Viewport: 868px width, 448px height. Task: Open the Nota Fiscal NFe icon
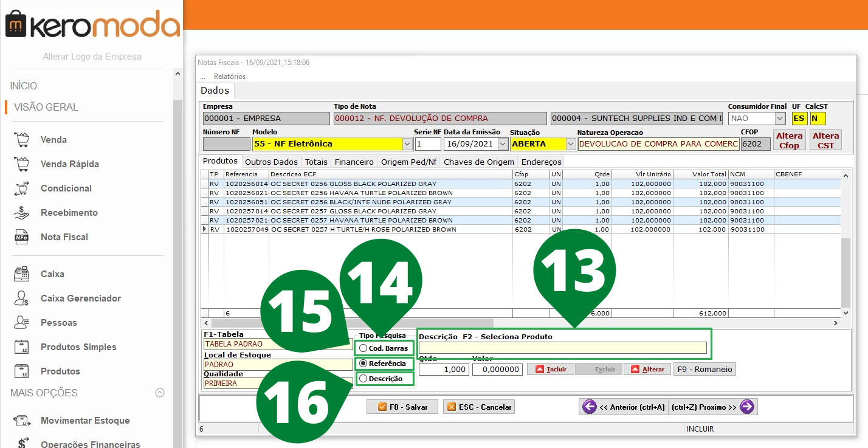tap(22, 237)
